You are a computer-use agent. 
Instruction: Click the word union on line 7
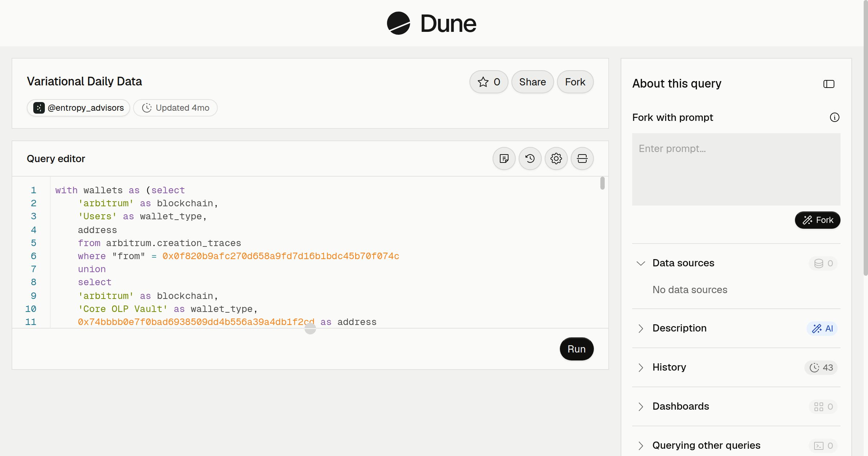coord(92,269)
